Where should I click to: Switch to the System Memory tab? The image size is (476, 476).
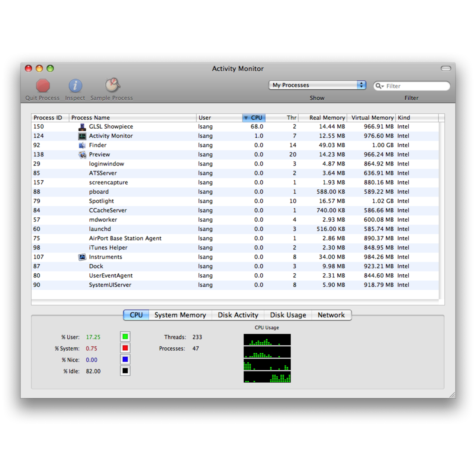180,315
